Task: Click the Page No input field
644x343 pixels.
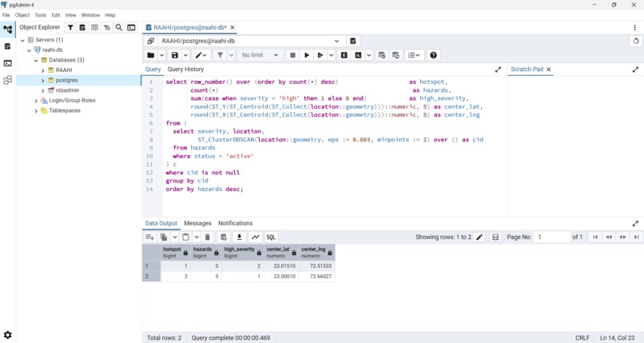Action: point(551,237)
